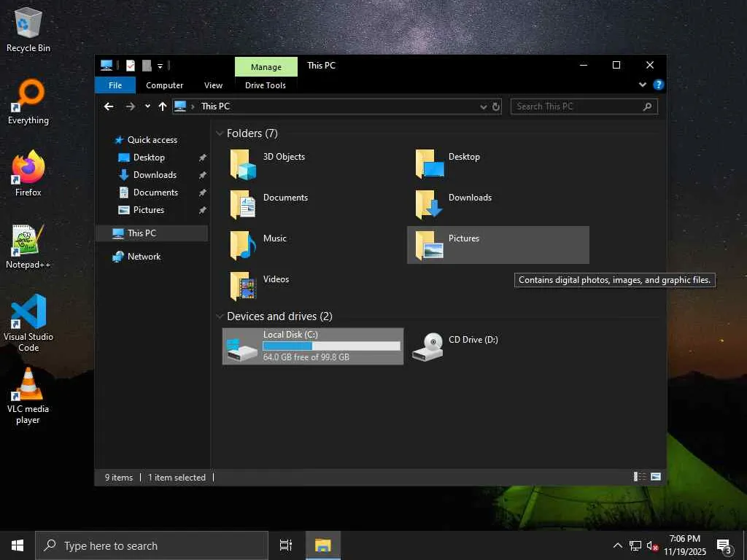The height and width of the screenshot is (560, 747).
Task: Collapse the Devices and drives (2) group
Action: 220,316
